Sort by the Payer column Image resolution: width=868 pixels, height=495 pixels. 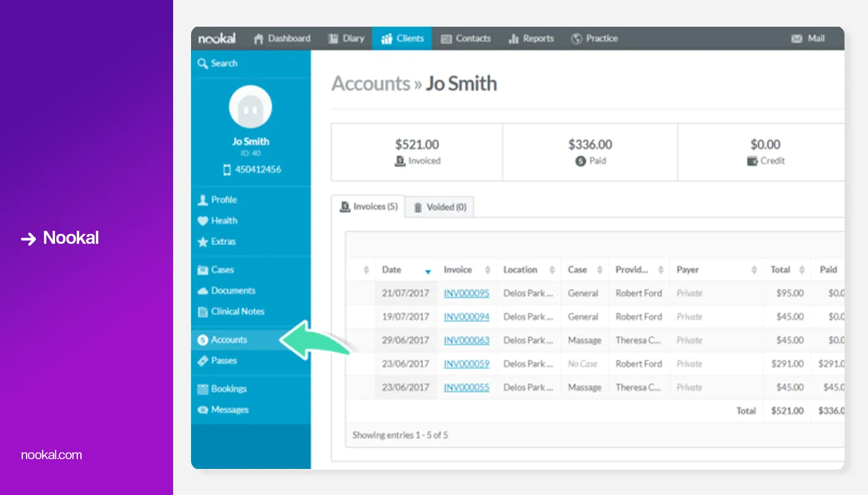(x=716, y=270)
